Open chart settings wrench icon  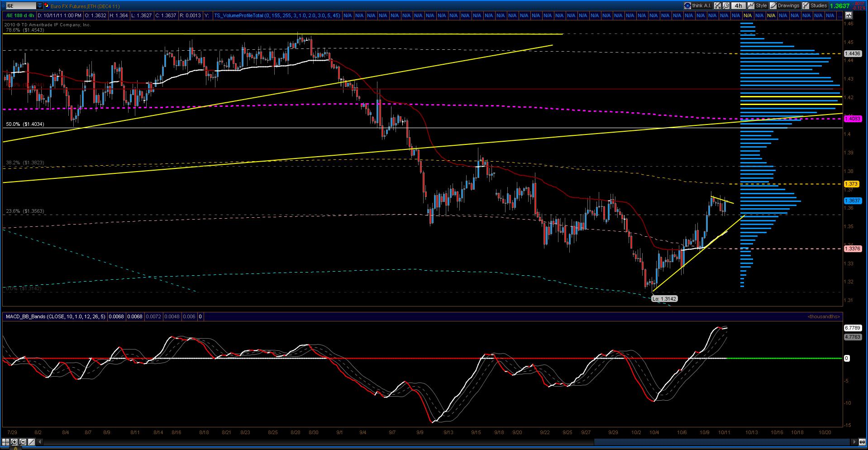(x=726, y=5)
